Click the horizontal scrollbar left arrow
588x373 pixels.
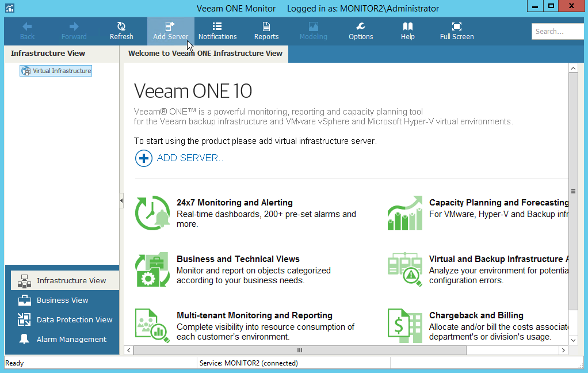(x=129, y=350)
